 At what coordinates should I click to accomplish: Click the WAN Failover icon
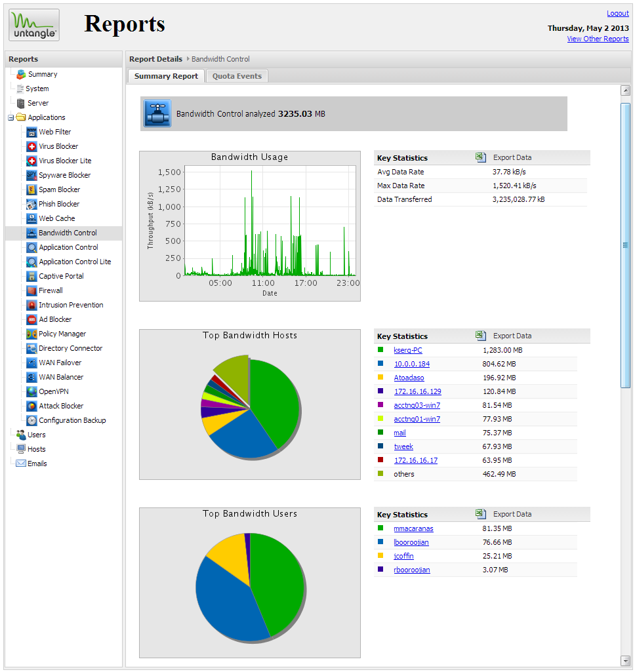coord(31,363)
